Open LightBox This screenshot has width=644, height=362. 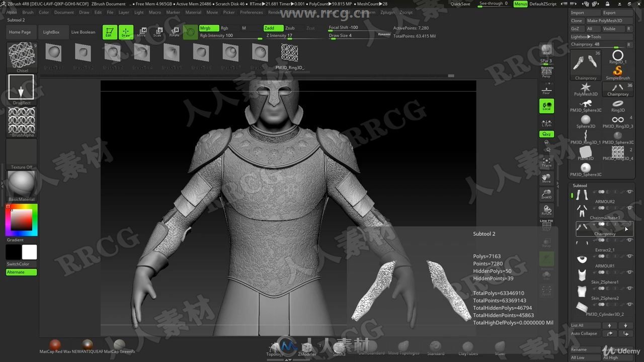(51, 32)
